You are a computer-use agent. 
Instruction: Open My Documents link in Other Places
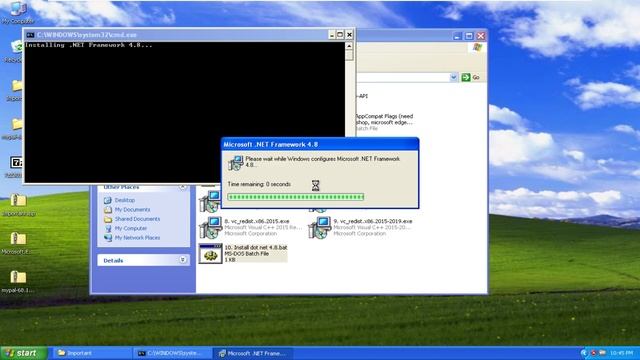pos(132,209)
